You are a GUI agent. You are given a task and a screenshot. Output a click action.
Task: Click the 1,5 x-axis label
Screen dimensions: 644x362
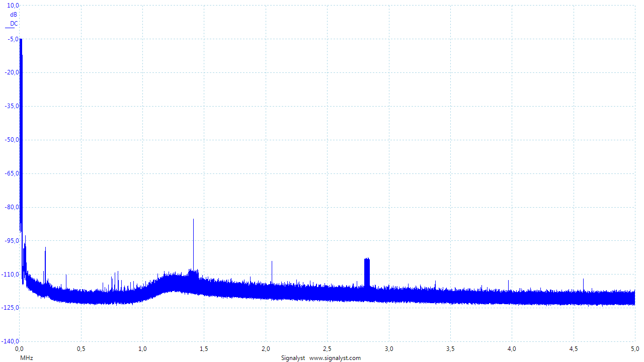pyautogui.click(x=204, y=348)
